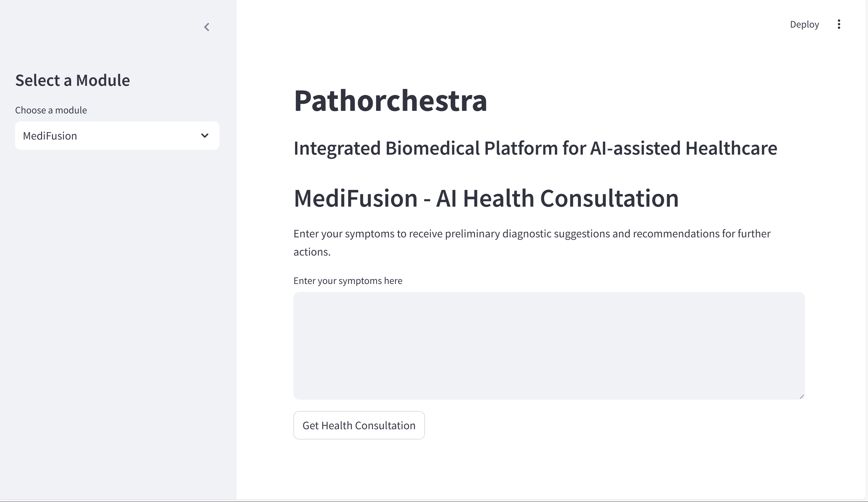
Task: Click the 'Select a Module' sidebar heading
Action: tap(72, 80)
